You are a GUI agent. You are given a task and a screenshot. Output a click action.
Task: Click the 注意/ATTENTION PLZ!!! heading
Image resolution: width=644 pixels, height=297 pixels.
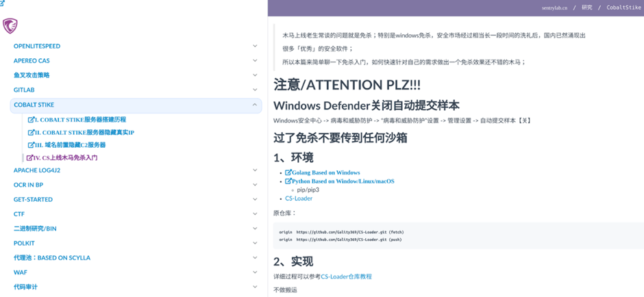pyautogui.click(x=347, y=86)
